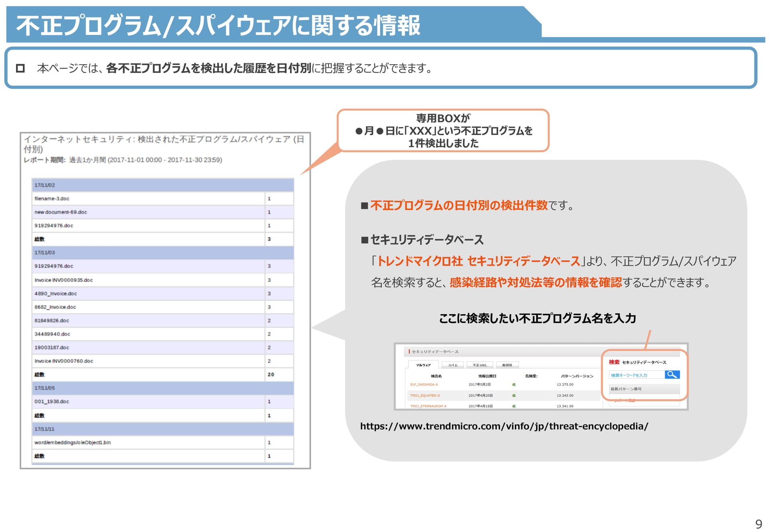The height and width of the screenshot is (532, 770).
Task: Click the 17/11/05 date header row
Action: point(163,388)
